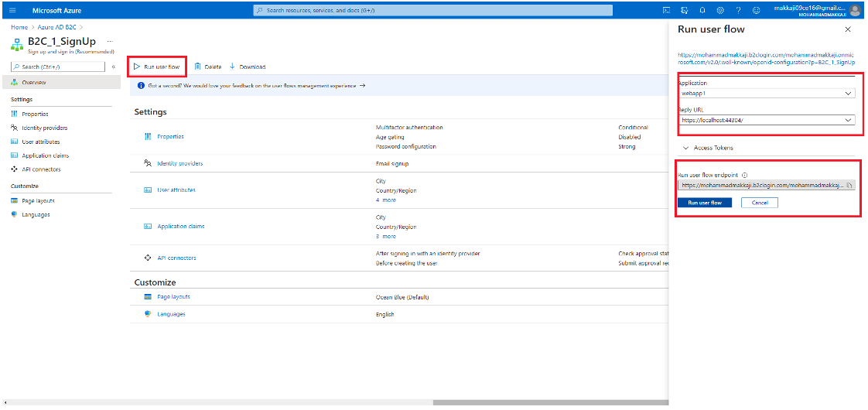Click Delete in the toolbar
This screenshot has width=868, height=410.
208,67
